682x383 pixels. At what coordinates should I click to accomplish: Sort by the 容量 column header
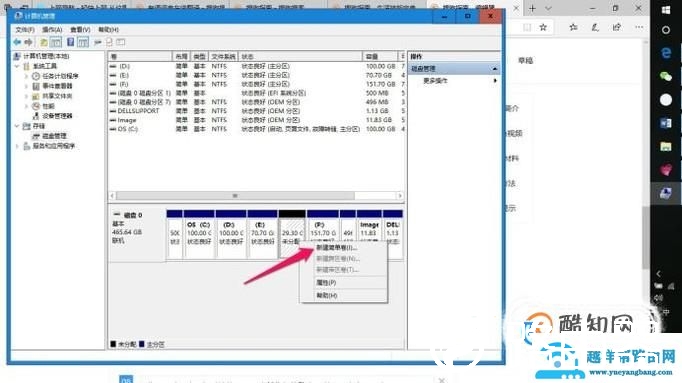(380, 57)
